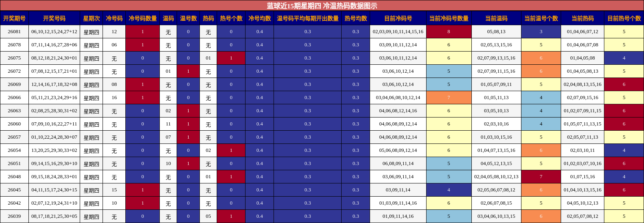Viewport: 644px width, 223px height.
Task: Click warm codes 02,05,06,07,08,12
Action: click(496, 190)
